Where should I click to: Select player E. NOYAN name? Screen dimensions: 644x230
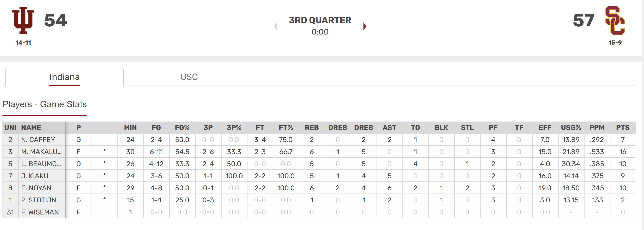(x=36, y=188)
